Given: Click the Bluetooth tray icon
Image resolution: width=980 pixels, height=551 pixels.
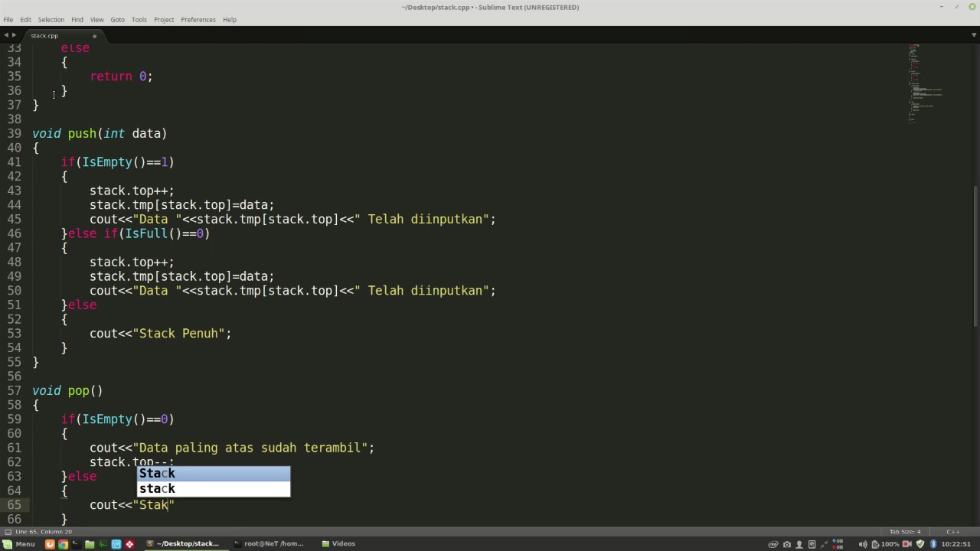Looking at the screenshot, I should pyautogui.click(x=933, y=544).
